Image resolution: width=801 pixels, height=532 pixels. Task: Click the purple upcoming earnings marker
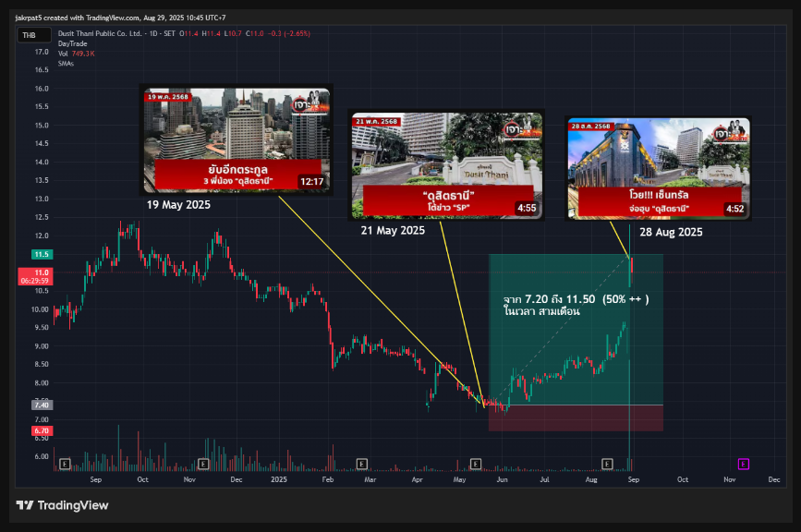743,463
